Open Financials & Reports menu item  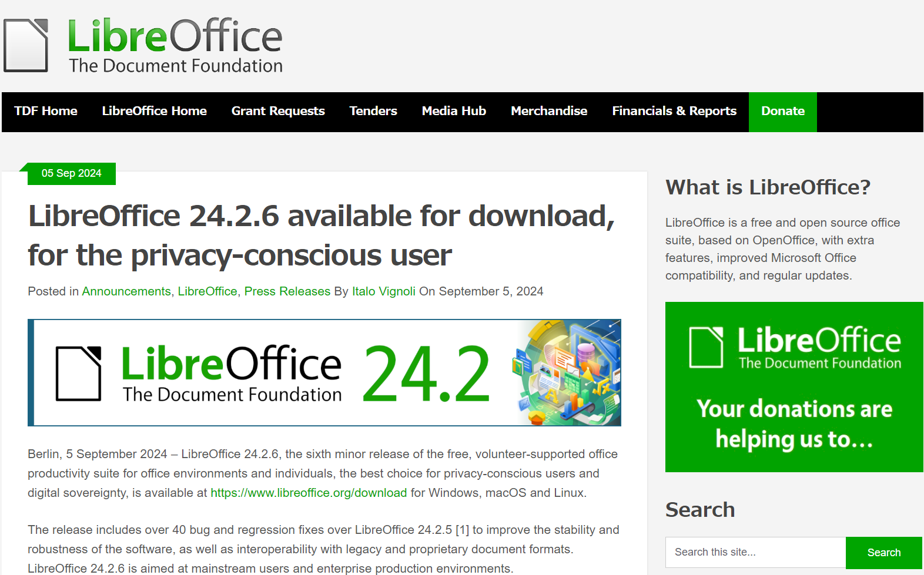[x=674, y=111]
